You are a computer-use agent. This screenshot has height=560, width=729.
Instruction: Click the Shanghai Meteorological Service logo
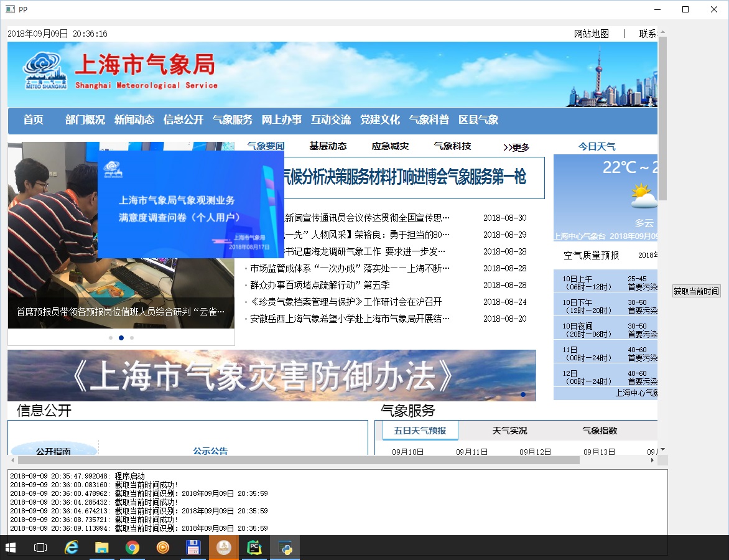pyautogui.click(x=45, y=71)
